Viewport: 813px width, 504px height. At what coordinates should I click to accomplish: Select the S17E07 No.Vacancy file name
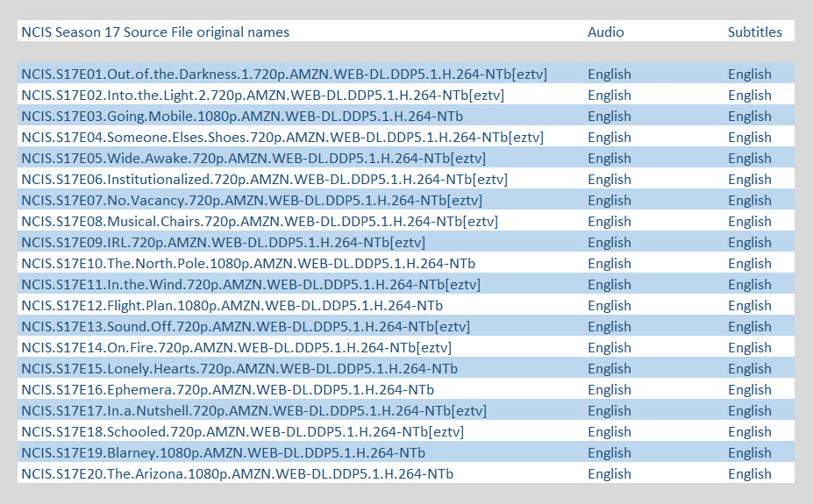point(252,201)
